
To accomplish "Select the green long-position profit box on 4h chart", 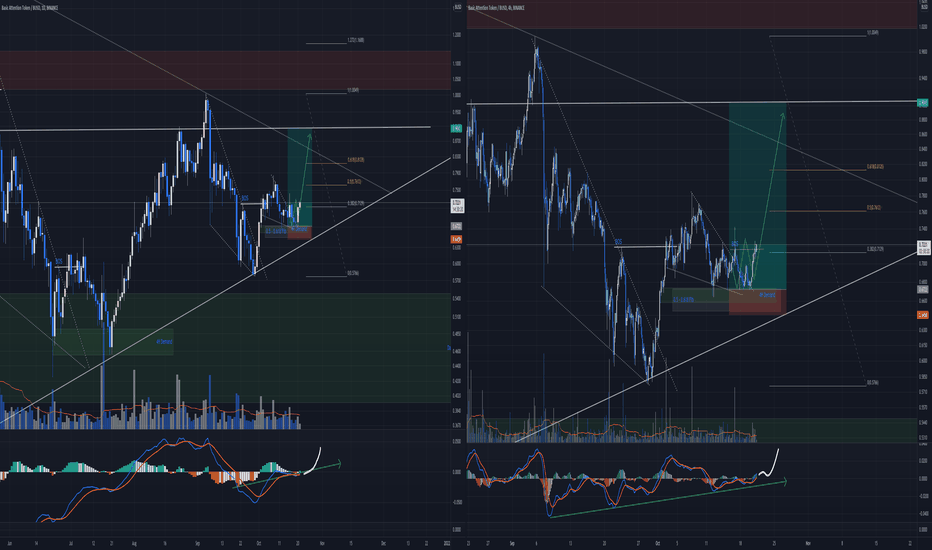I will pos(757,196).
